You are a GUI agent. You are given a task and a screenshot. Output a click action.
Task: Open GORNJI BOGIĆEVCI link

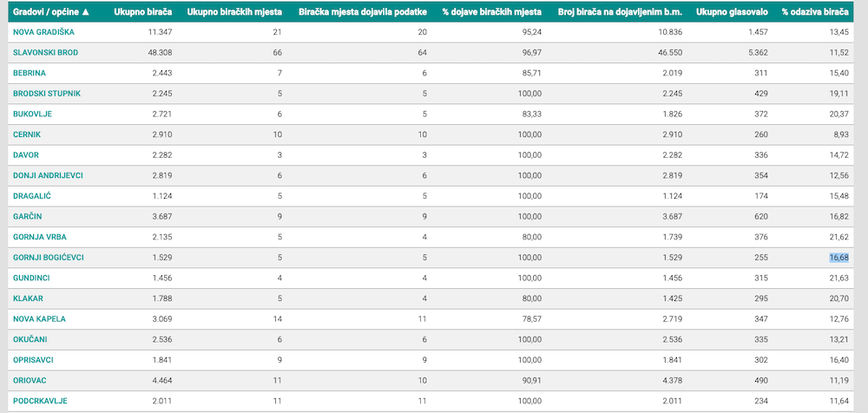click(48, 258)
